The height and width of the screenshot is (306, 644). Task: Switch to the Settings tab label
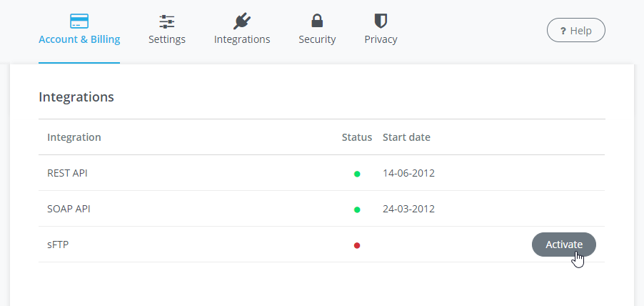click(x=167, y=39)
